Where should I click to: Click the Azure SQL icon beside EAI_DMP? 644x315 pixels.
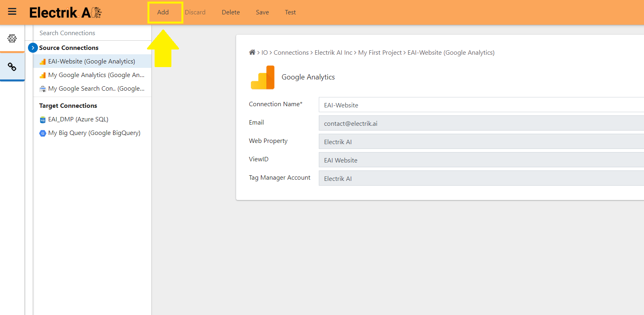(43, 120)
